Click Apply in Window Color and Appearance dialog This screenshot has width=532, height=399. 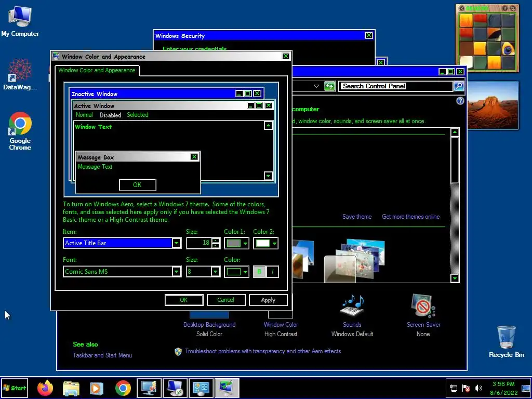pos(268,300)
